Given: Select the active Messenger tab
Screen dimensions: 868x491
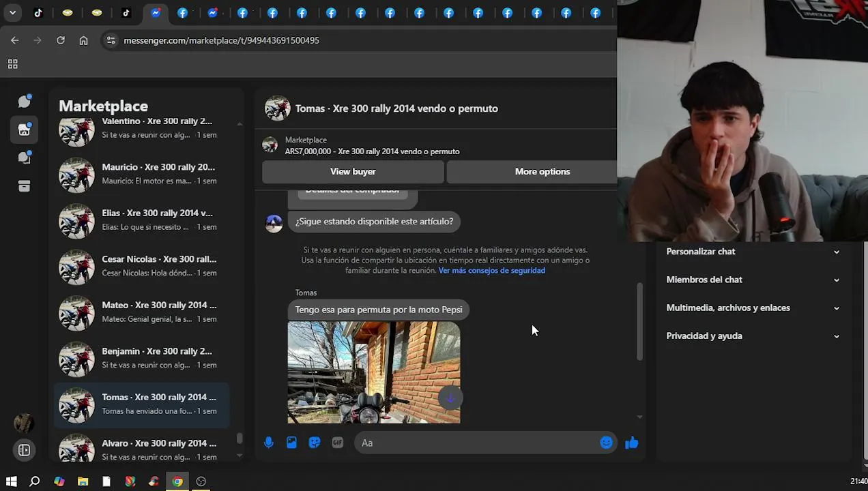Looking at the screenshot, I should [x=156, y=12].
